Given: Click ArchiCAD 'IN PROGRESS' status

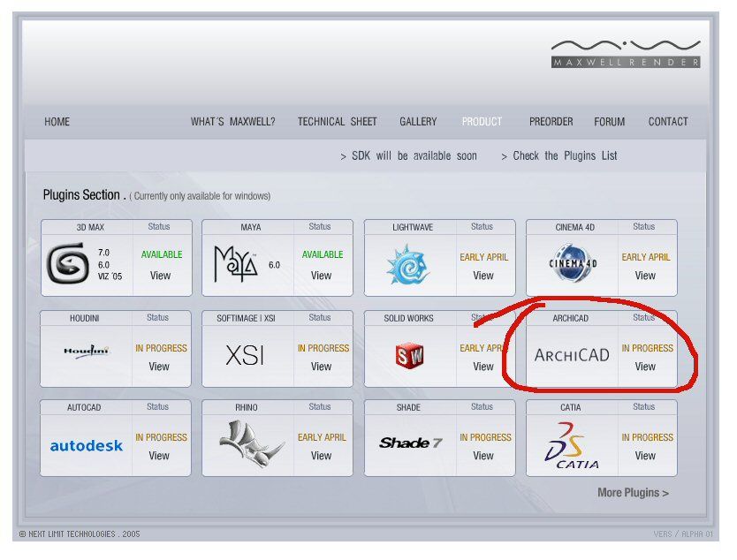Looking at the screenshot, I should point(647,348).
